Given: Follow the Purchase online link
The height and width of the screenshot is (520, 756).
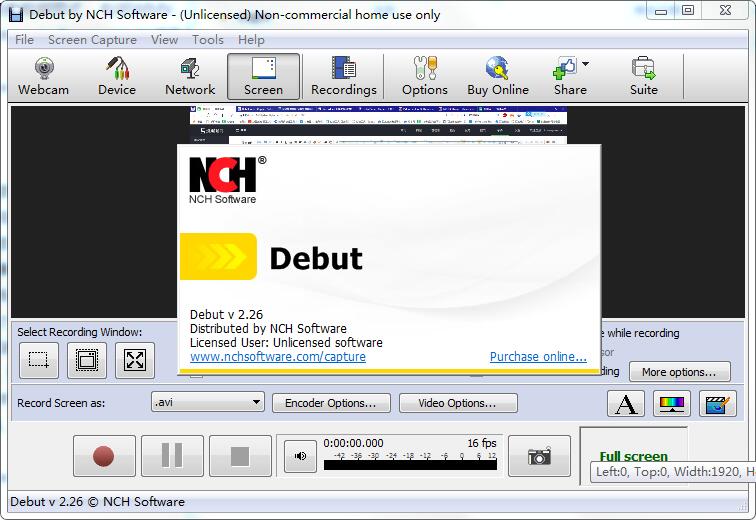Looking at the screenshot, I should [538, 357].
